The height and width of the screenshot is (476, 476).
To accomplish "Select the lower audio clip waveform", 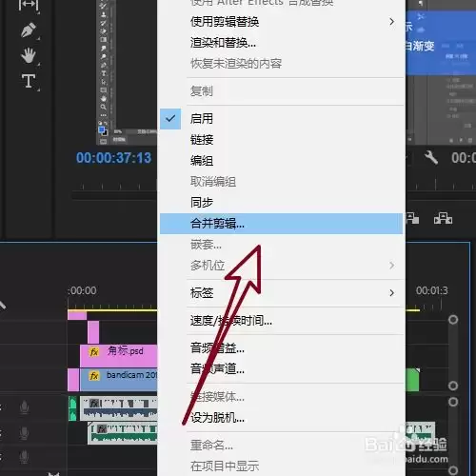I will tap(123, 433).
